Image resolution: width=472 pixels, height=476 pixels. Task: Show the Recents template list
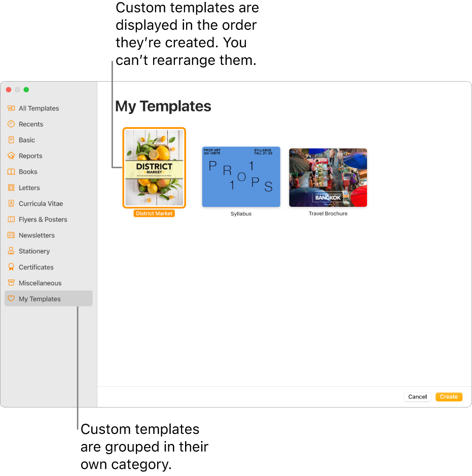31,124
